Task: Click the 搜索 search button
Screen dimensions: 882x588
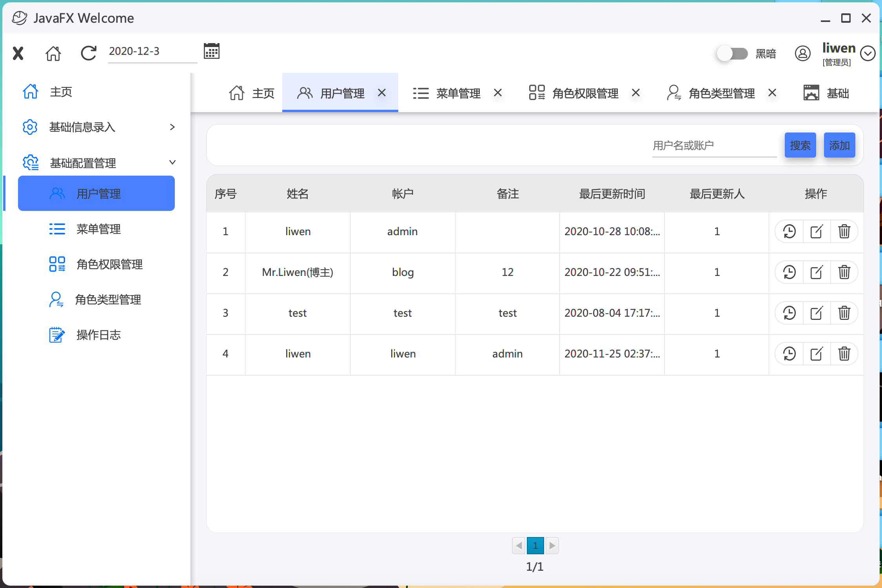Action: tap(800, 145)
